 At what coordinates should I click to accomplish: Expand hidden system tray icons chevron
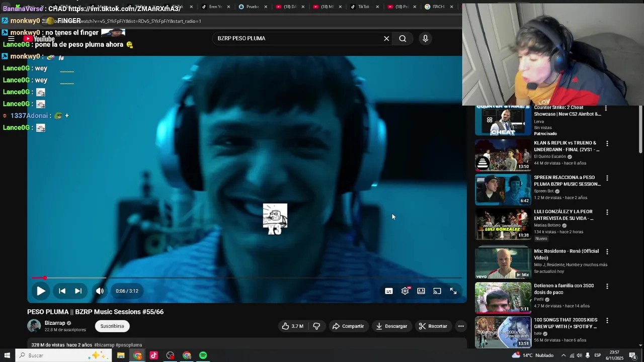click(563, 355)
